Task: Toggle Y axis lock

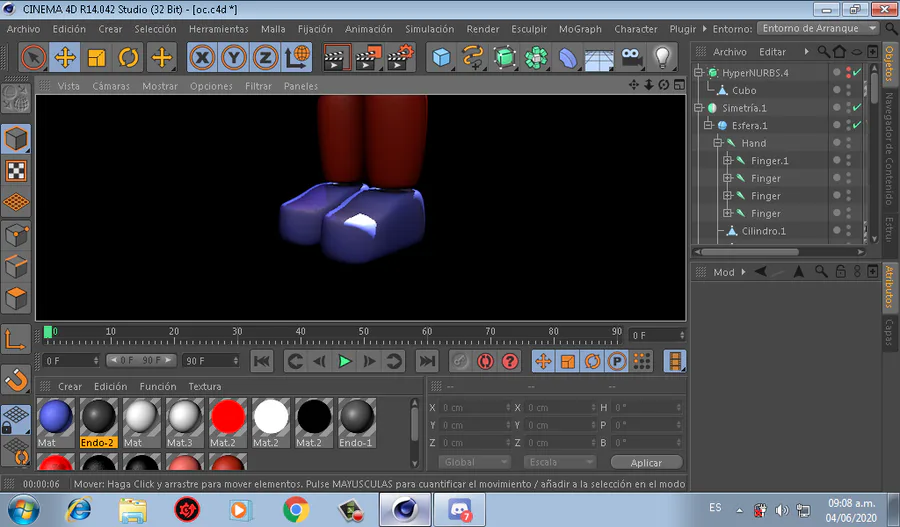Action: [x=234, y=57]
